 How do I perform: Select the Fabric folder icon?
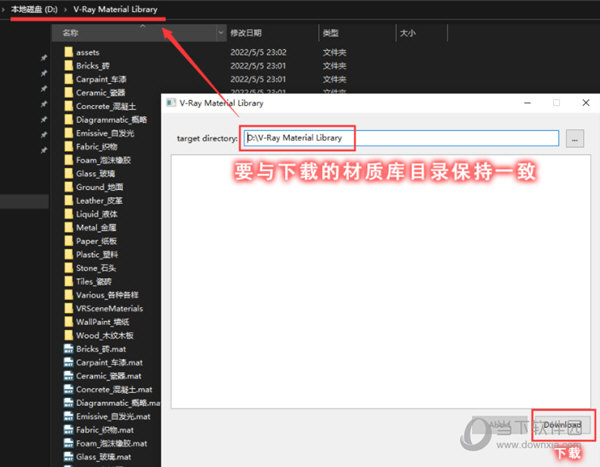[68, 147]
